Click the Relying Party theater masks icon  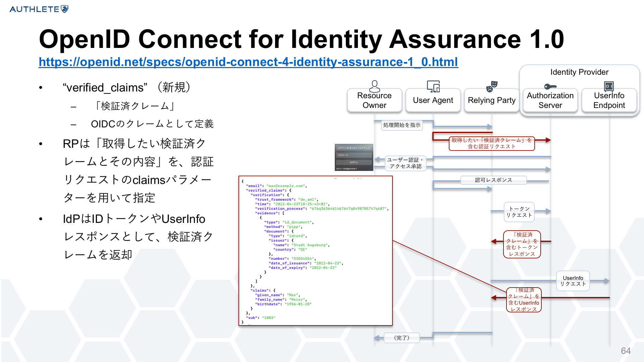pos(492,86)
